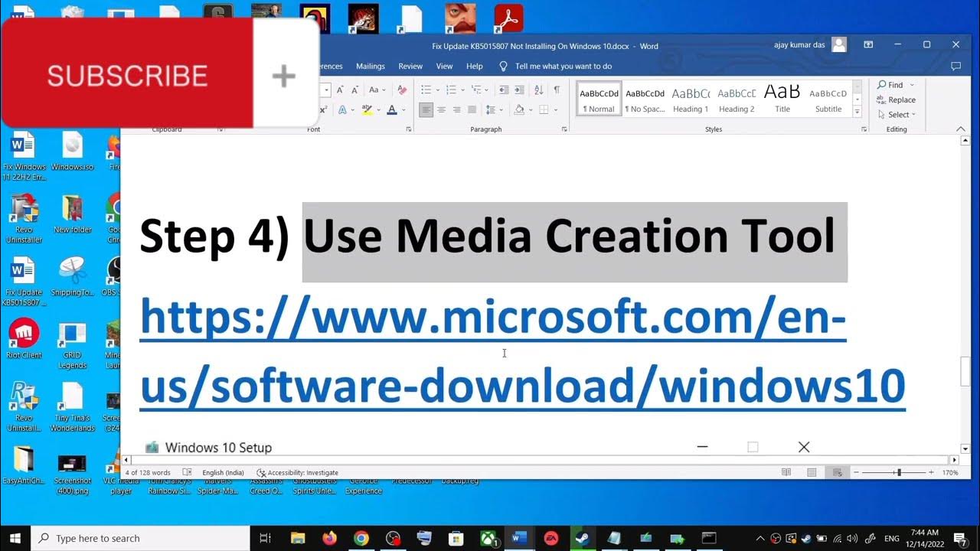This screenshot has width=980, height=551.
Task: Align text right
Action: [x=456, y=110]
